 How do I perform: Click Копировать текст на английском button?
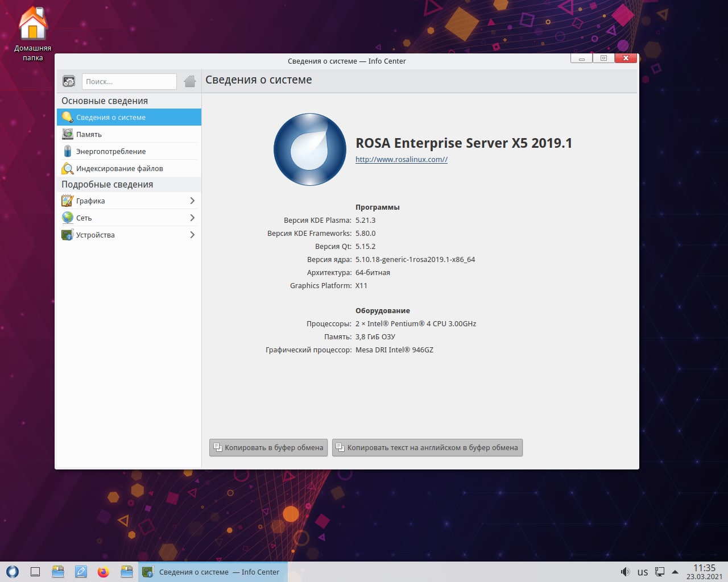(427, 447)
